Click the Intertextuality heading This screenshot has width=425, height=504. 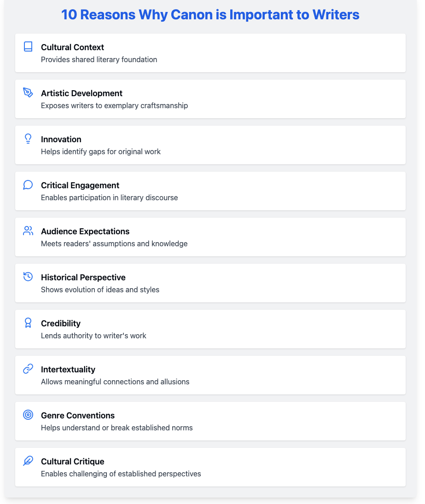click(68, 369)
